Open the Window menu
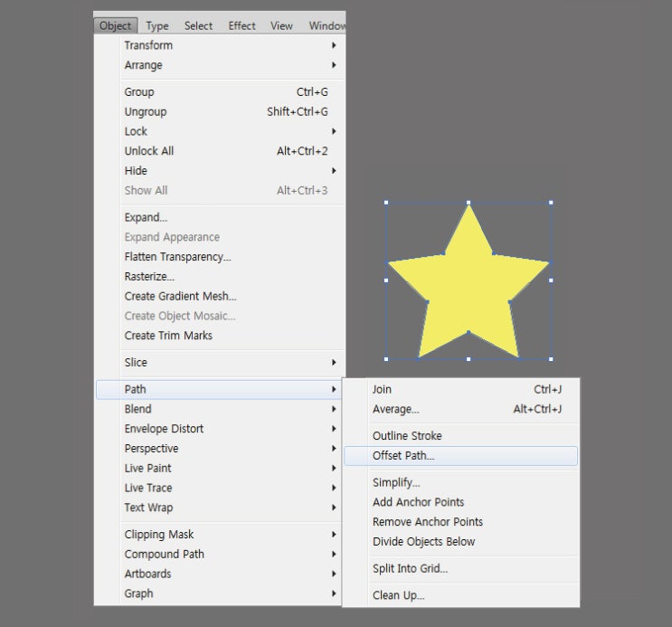The height and width of the screenshot is (627, 672). 327,25
